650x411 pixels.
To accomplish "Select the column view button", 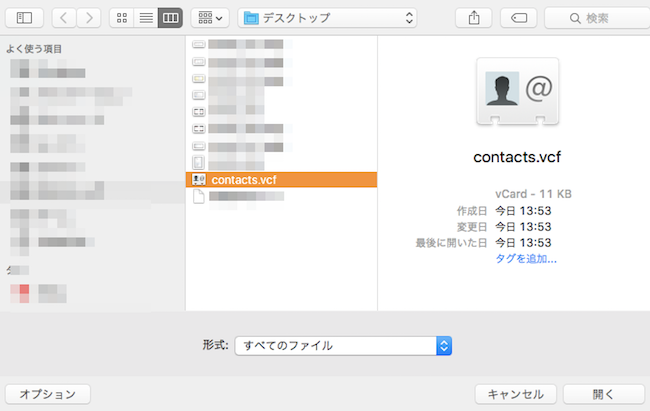I will 170,18.
